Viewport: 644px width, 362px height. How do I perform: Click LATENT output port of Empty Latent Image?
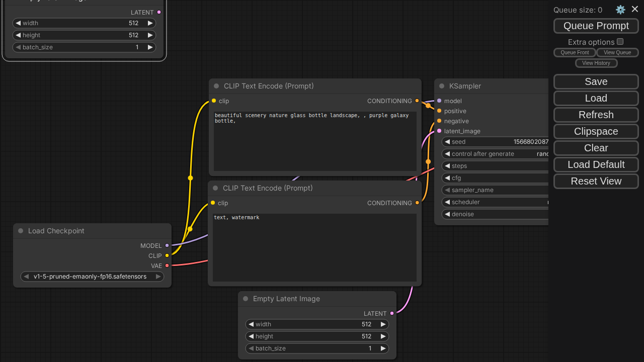click(392, 314)
